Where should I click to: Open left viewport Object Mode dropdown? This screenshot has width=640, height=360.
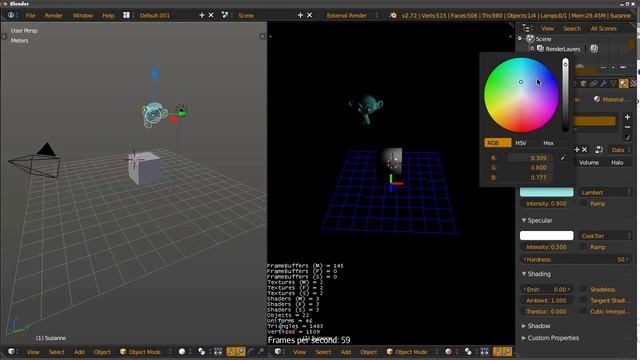pyautogui.click(x=145, y=351)
